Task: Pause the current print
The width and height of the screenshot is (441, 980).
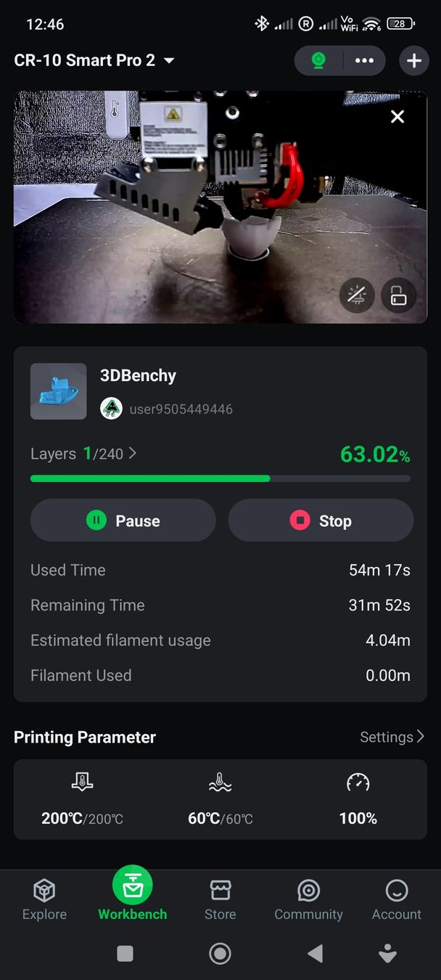Action: coord(123,520)
